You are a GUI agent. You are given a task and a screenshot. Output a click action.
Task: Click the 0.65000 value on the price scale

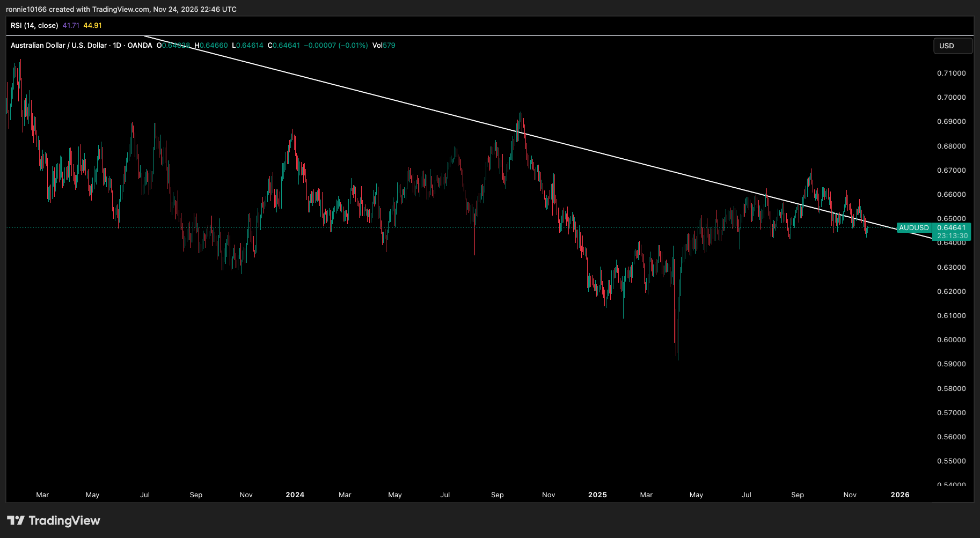953,219
